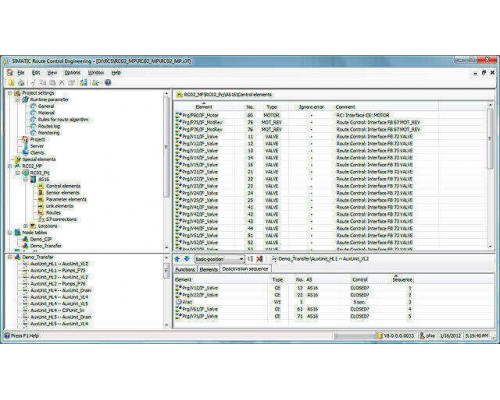Screen dimensions: 500x400
Task: Select the General runtime parameter item
Action: (x=46, y=106)
